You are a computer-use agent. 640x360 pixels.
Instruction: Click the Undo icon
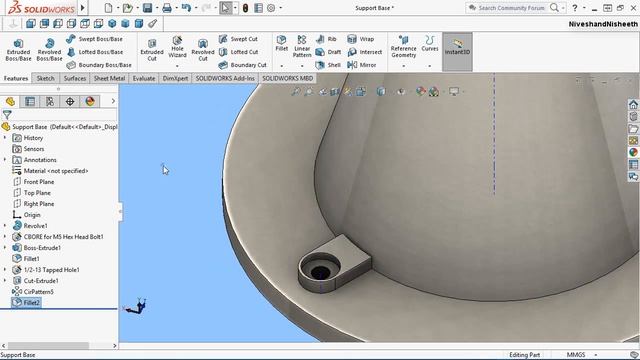pyautogui.click(x=187, y=8)
